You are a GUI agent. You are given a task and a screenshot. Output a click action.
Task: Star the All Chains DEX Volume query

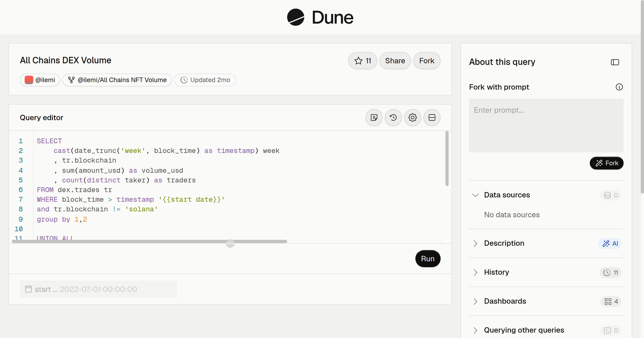(363, 61)
